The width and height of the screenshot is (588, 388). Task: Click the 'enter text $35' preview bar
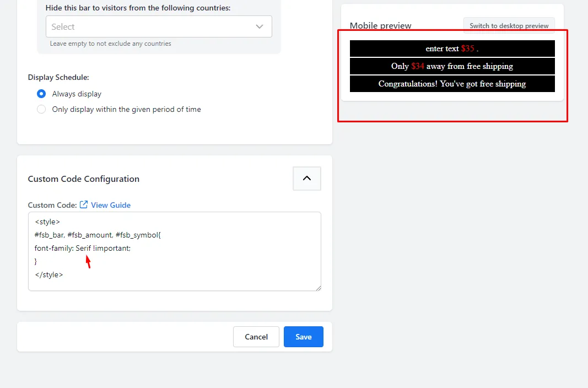click(x=452, y=48)
